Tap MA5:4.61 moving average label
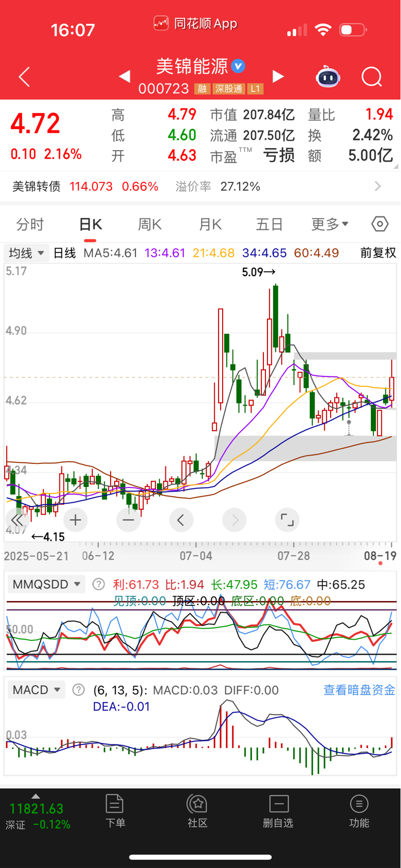This screenshot has height=868, width=401. coord(111,253)
